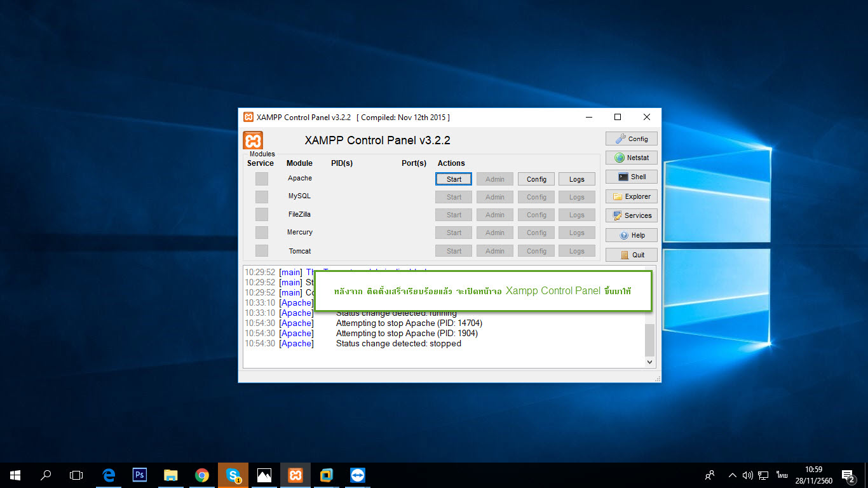Toggle the Apache service checkbox
Screen dimensions: 868x488
click(262, 179)
